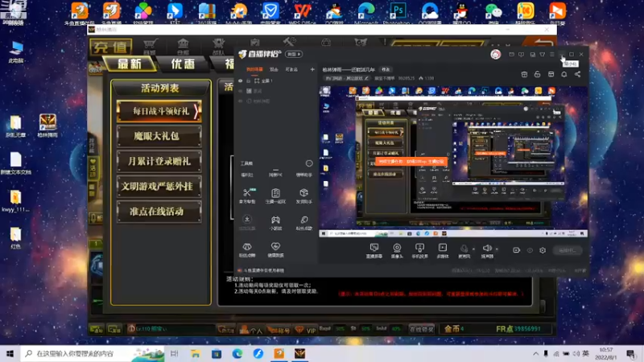Click the share icon in stream header
This screenshot has width=644, height=362.
point(577,74)
